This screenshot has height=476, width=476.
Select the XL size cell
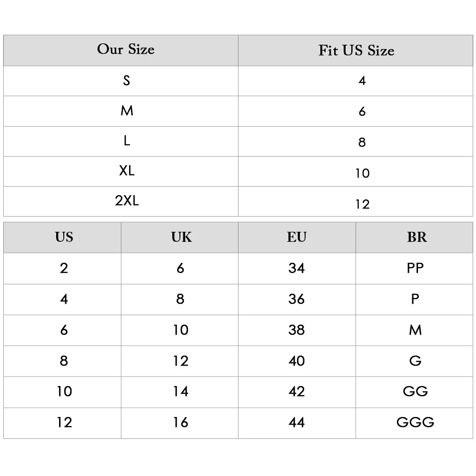coord(121,171)
